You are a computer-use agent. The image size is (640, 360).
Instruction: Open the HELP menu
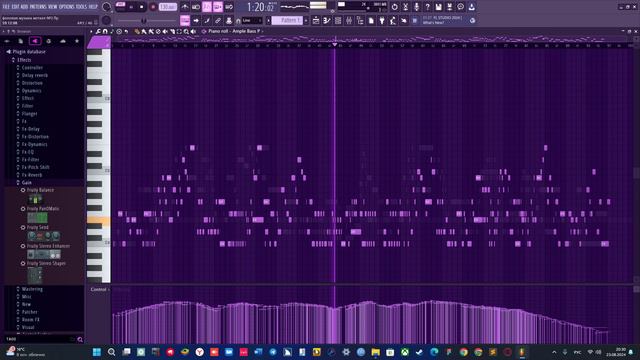(x=93, y=7)
